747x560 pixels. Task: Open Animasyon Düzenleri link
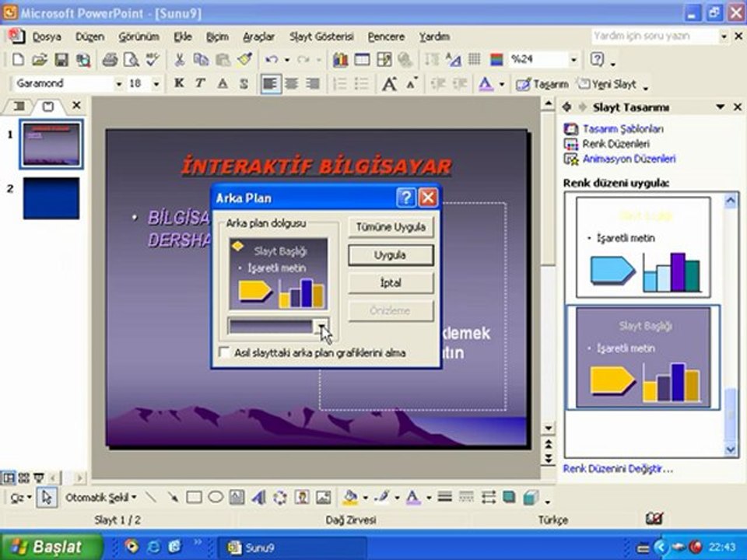click(x=629, y=159)
